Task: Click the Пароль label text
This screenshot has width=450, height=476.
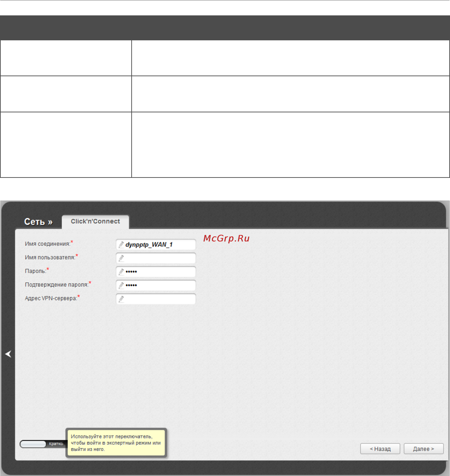Action: coord(35,271)
